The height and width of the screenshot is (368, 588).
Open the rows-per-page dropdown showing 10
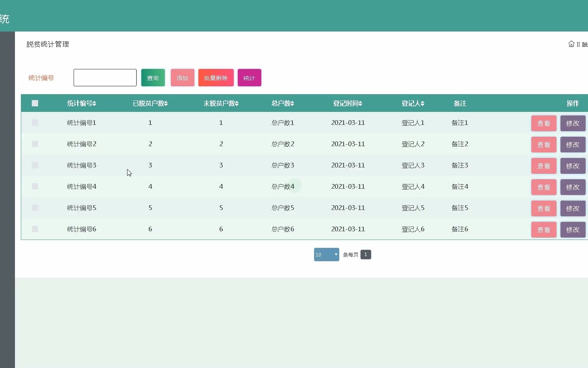click(327, 255)
